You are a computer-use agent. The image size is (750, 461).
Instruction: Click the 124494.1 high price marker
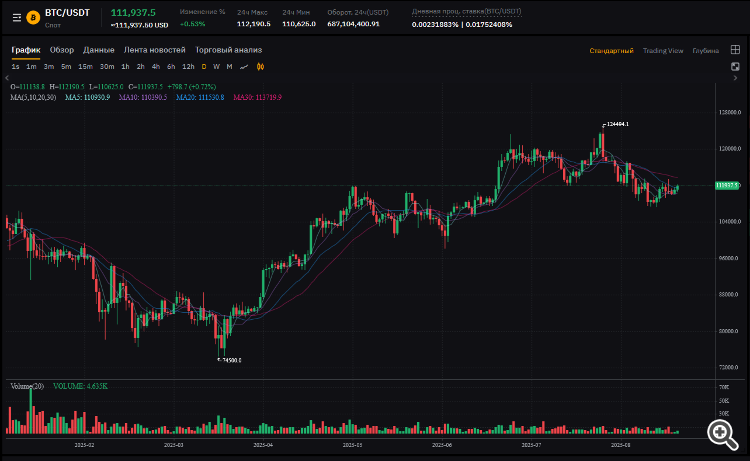tap(617, 124)
